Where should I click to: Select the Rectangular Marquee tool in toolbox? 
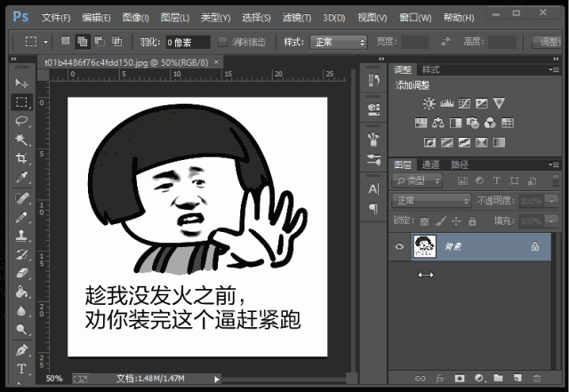pos(21,102)
